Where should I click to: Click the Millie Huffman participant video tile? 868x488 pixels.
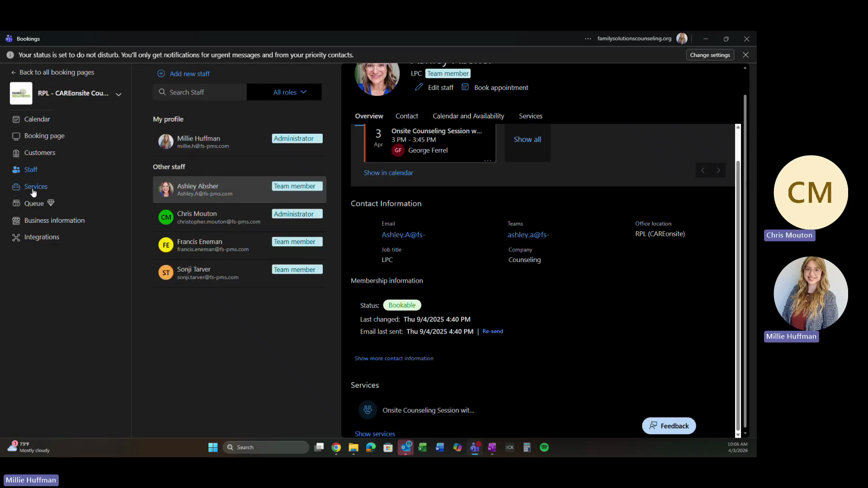click(811, 294)
